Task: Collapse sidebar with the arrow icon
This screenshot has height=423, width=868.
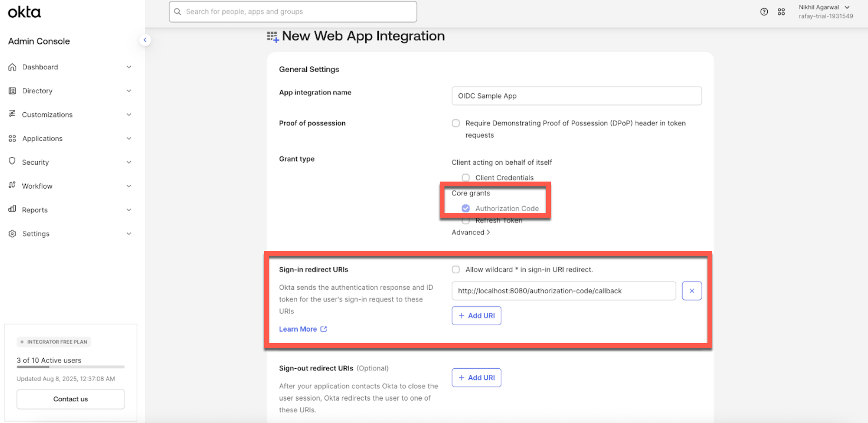Action: tap(145, 40)
